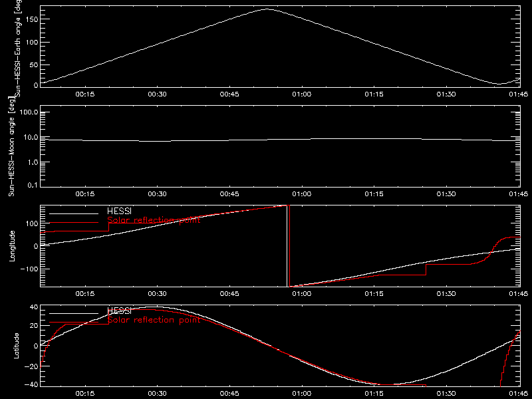This screenshot has width=532, height=399.
Task: Click the Latitude axis label
Action: [x=16, y=346]
